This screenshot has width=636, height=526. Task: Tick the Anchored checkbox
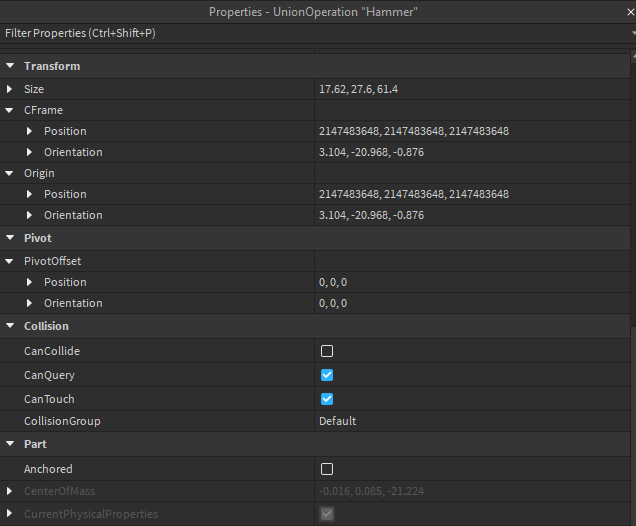click(327, 469)
